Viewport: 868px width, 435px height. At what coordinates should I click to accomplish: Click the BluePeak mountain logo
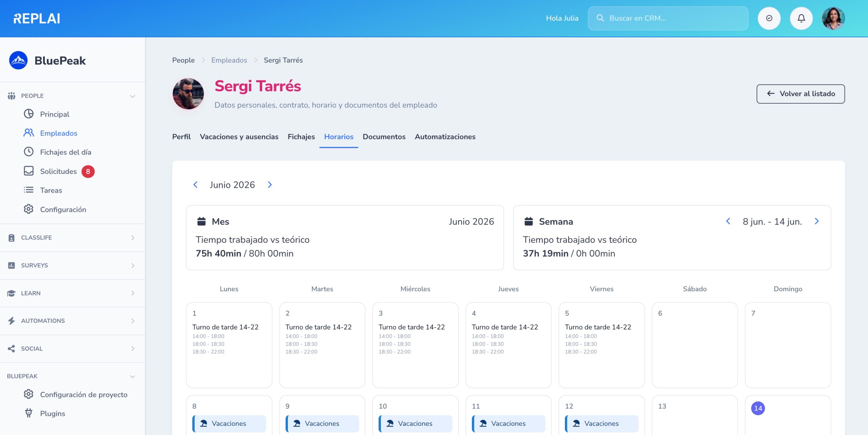pos(18,60)
